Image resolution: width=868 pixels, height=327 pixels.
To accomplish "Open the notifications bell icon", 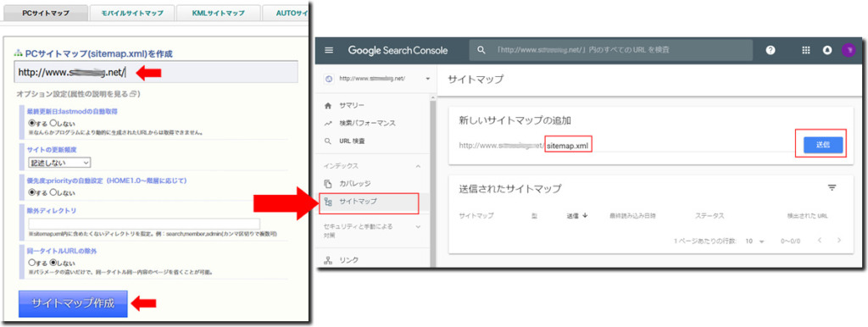I will click(x=827, y=50).
